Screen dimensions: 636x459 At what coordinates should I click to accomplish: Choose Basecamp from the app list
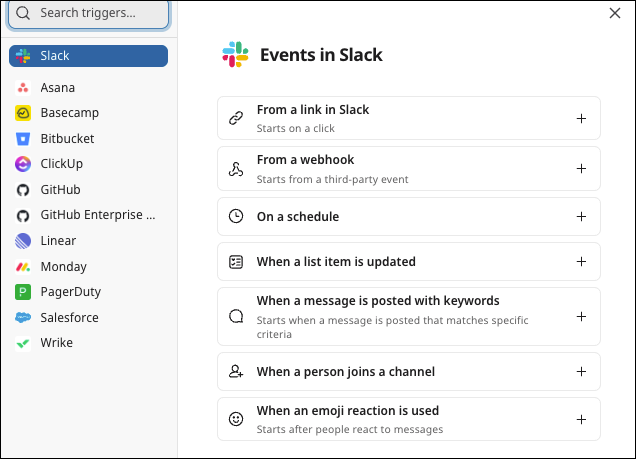coord(70,113)
